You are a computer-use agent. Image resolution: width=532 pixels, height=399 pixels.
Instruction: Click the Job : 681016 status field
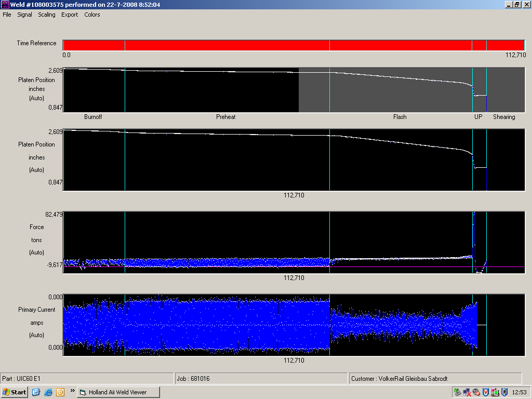tap(261, 379)
